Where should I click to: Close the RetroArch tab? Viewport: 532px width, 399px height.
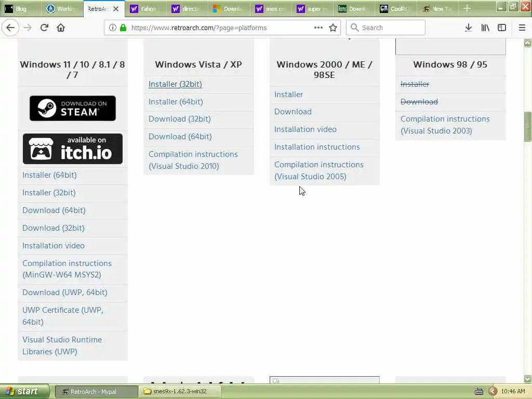(116, 9)
